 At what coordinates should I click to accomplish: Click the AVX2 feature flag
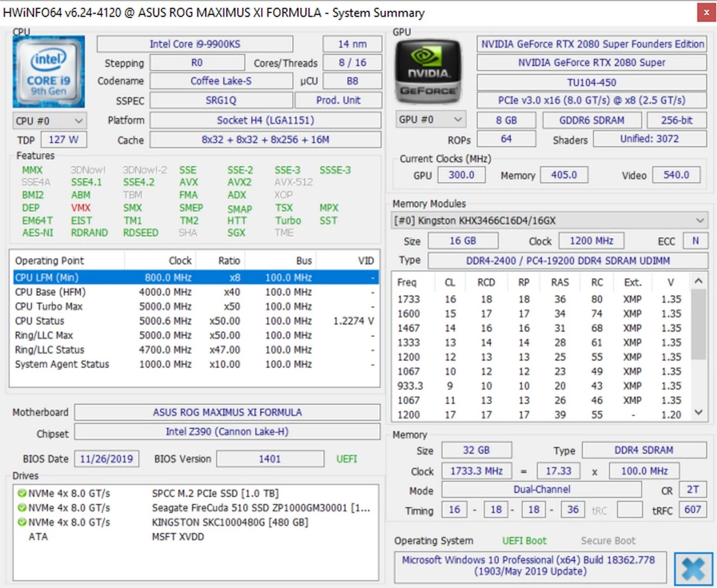240,182
